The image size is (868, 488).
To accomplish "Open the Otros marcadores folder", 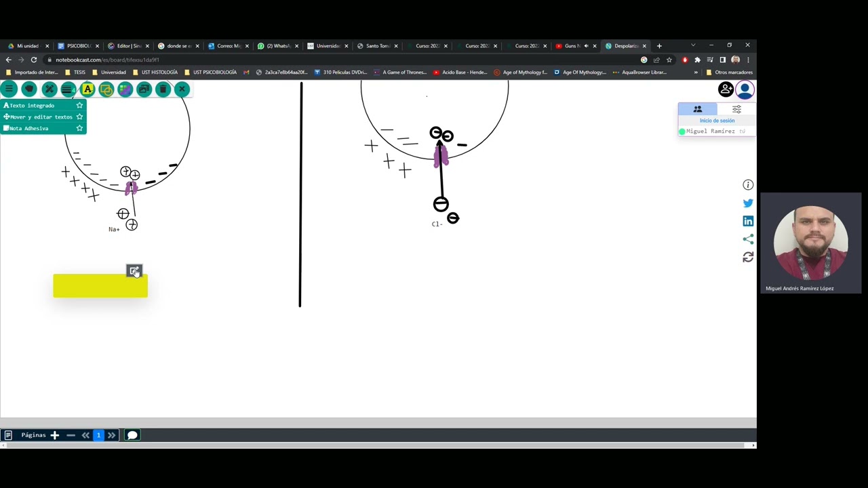I will (730, 73).
